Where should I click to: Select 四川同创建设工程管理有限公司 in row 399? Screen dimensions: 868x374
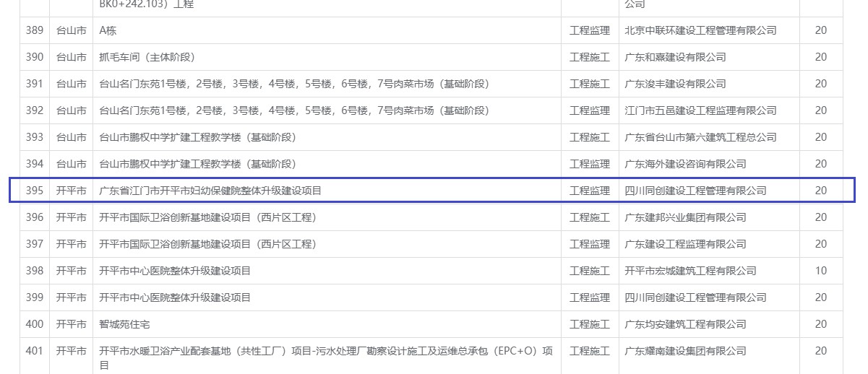tap(695, 297)
